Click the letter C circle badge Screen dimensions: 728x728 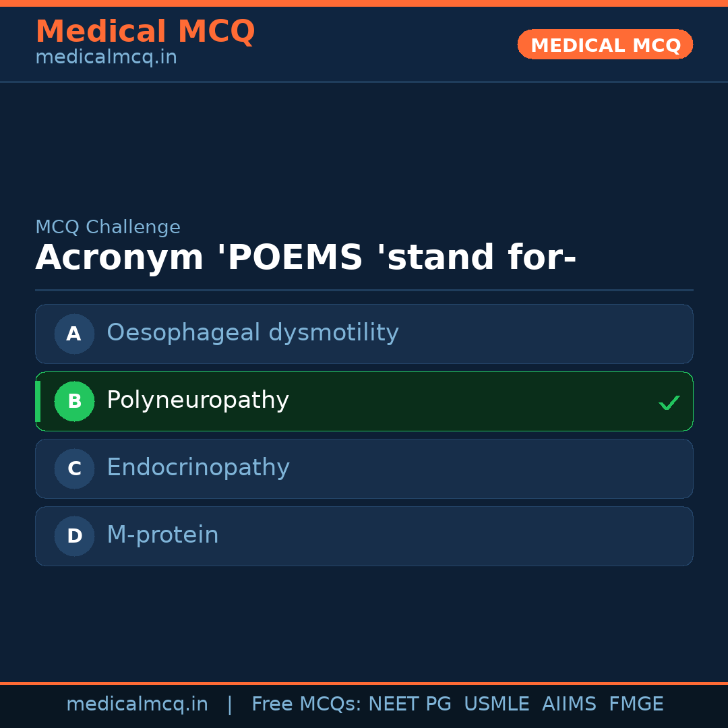[74, 468]
